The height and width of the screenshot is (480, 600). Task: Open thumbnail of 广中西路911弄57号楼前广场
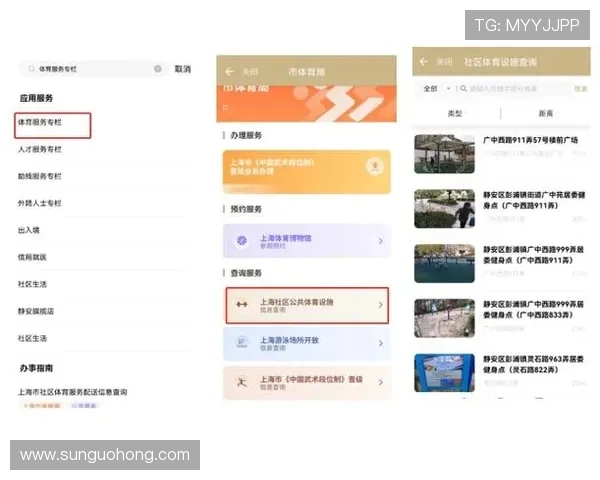[444, 154]
